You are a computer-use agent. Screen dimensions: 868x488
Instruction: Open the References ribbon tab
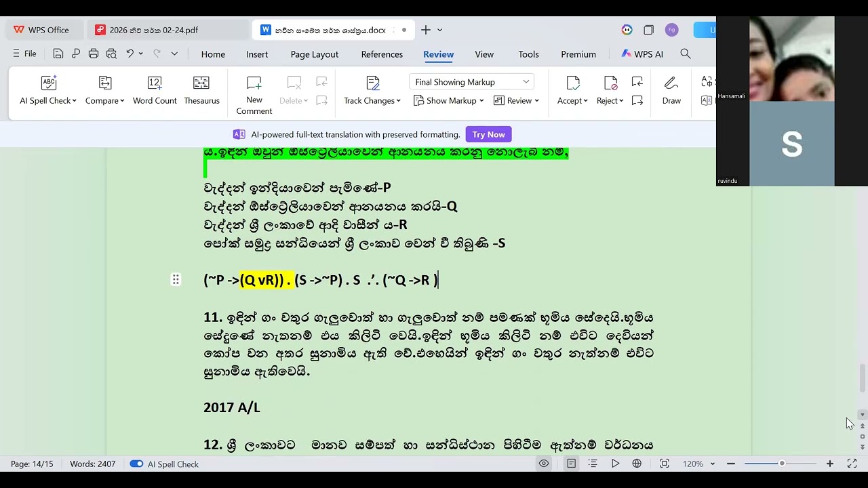click(x=382, y=54)
